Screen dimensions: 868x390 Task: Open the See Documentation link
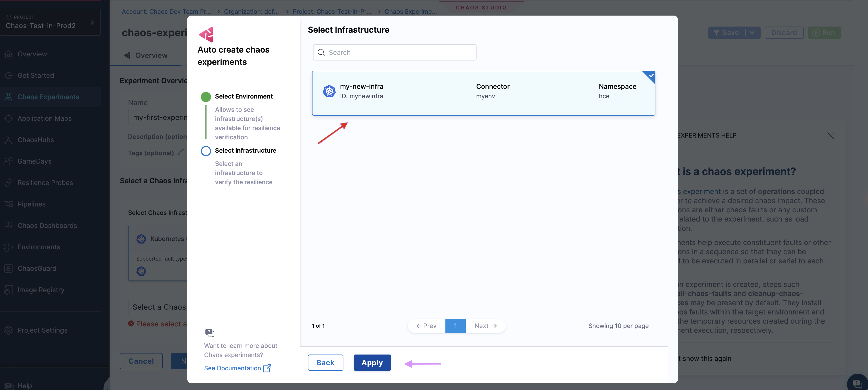(232, 368)
